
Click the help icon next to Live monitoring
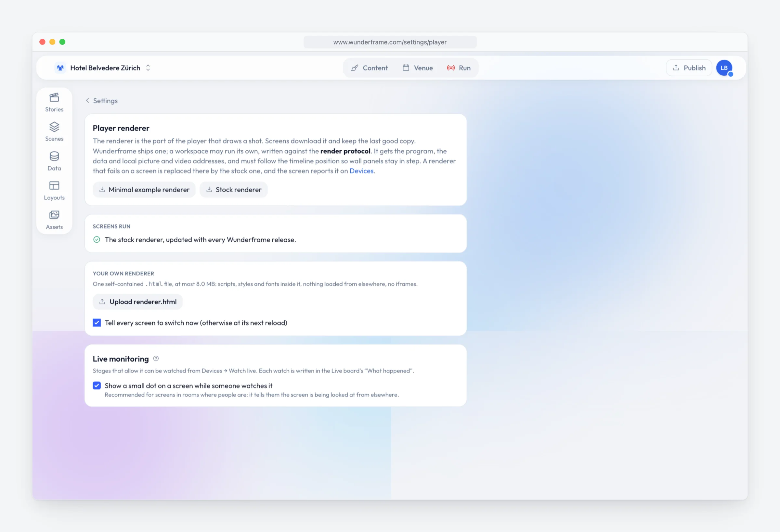pyautogui.click(x=156, y=359)
